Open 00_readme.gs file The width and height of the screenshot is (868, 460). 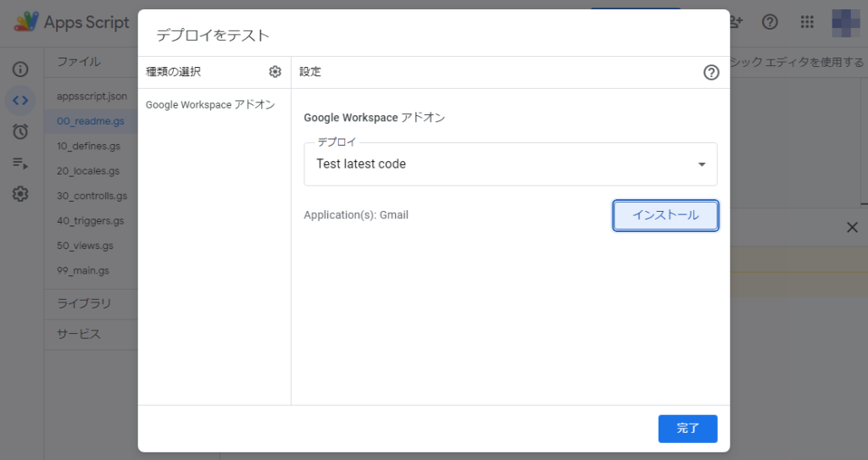click(x=90, y=121)
